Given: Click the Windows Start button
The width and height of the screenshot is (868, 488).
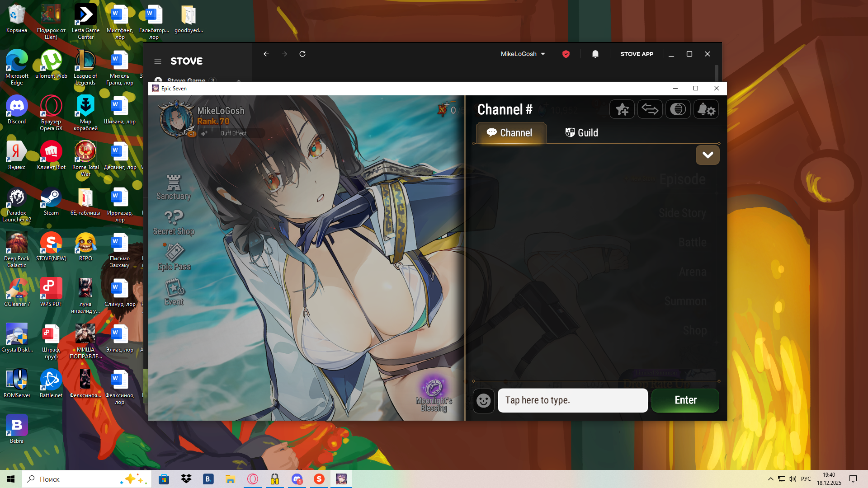Looking at the screenshot, I should [11, 479].
